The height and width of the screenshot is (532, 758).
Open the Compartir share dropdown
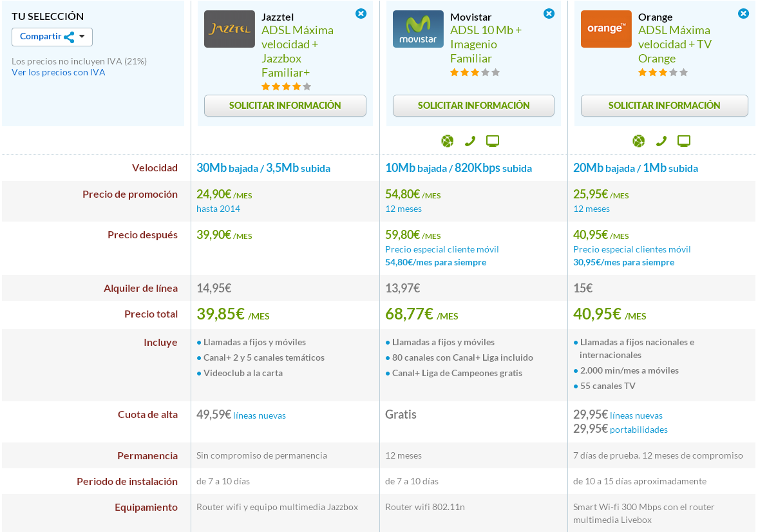(x=52, y=37)
